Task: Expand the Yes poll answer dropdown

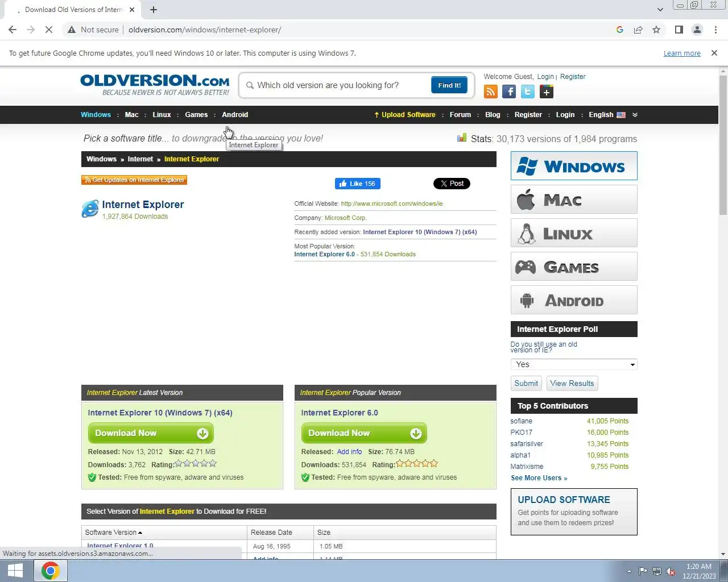Action: pyautogui.click(x=574, y=364)
